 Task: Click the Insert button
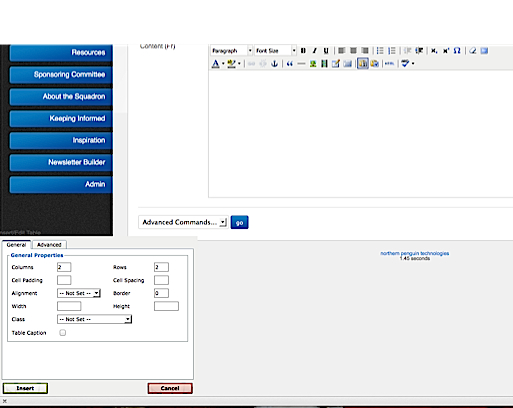coord(25,388)
